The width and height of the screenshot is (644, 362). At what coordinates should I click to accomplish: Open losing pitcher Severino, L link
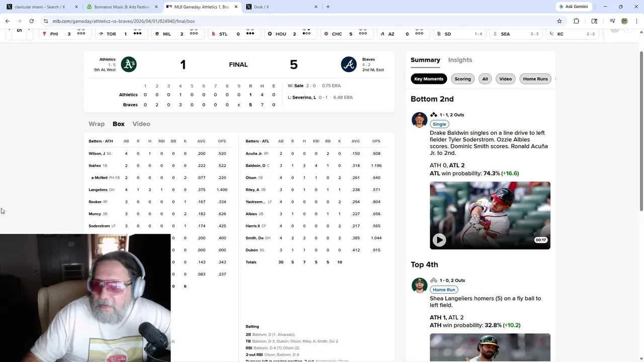304,98
